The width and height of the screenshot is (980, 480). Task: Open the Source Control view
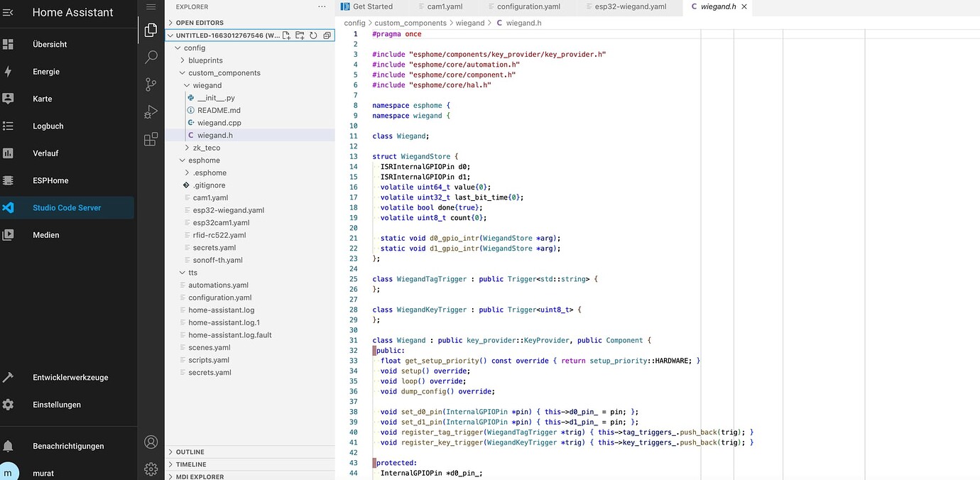click(x=151, y=84)
